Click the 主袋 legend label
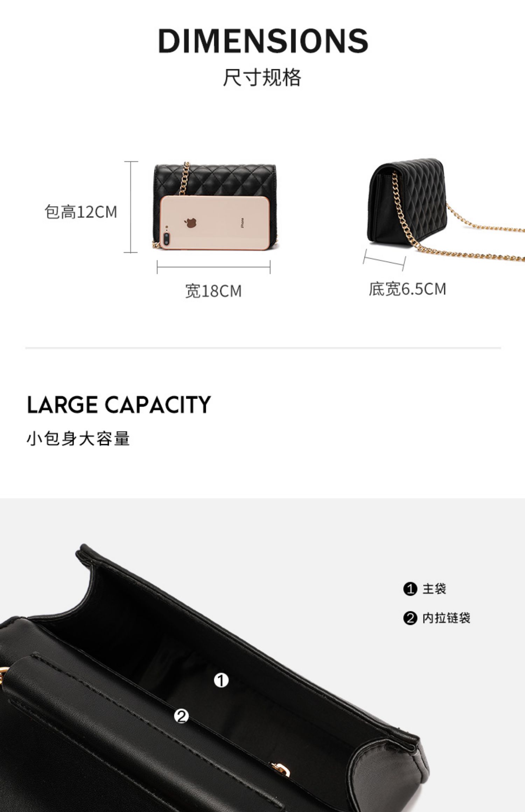The height and width of the screenshot is (812, 525). coord(434,589)
